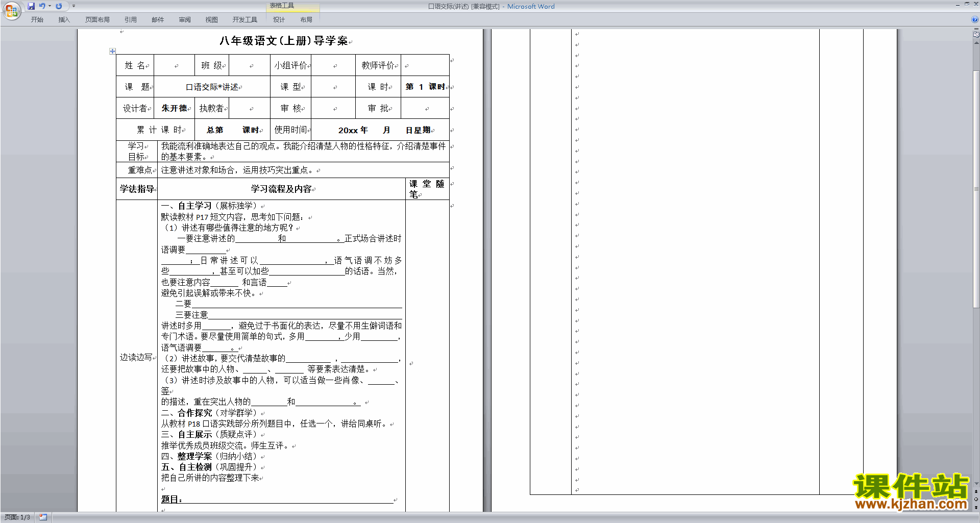
Task: Click the 审核 cell
Action: (x=290, y=108)
